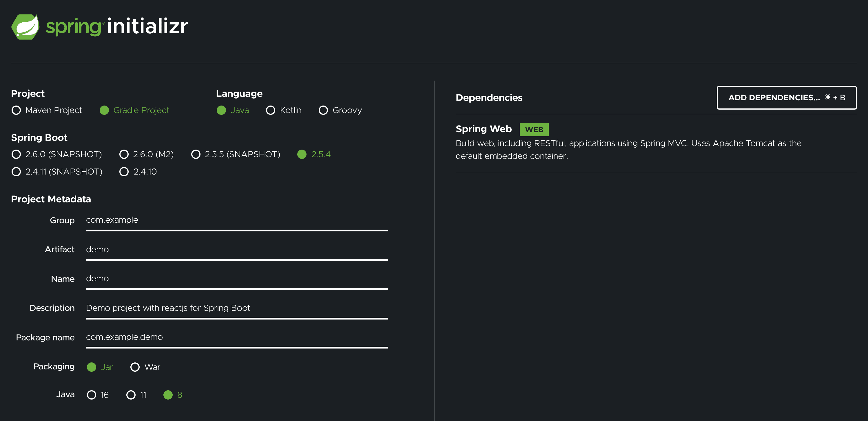Choose Kotlin as the language
868x421 pixels.
click(x=271, y=110)
